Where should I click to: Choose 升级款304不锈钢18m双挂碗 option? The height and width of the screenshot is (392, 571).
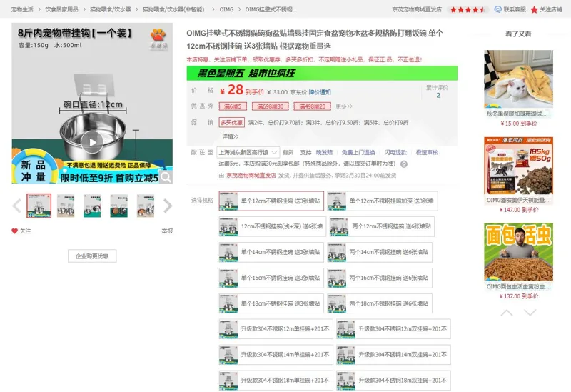(x=393, y=381)
